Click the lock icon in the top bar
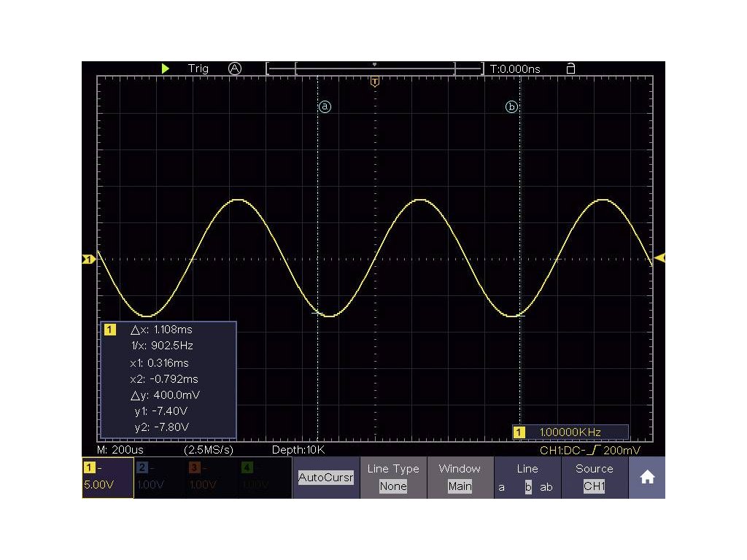747x560 pixels. click(x=570, y=69)
